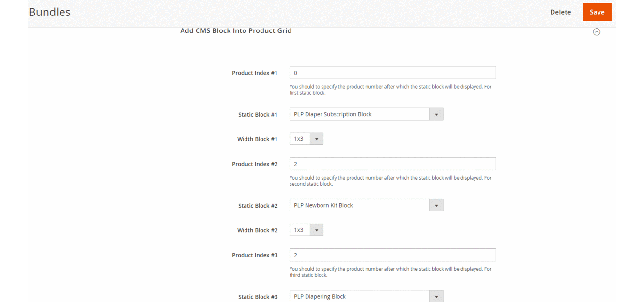Viewport: 644px width, 302px height.
Task: Open the Static Block #1 dropdown
Action: (366, 114)
